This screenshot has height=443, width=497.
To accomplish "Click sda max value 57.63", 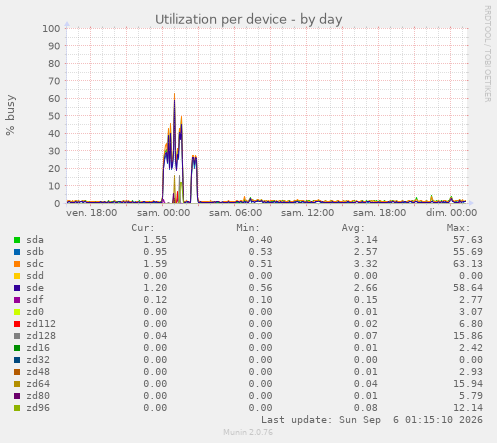I will click(468, 240).
